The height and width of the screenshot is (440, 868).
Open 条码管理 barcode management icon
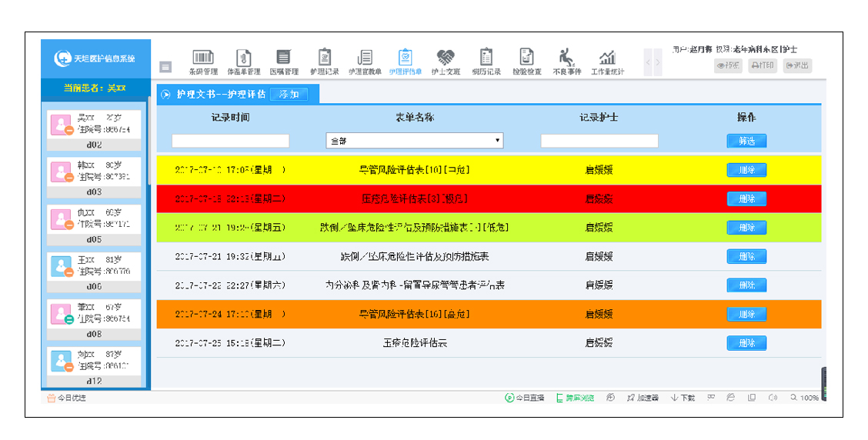(x=203, y=58)
